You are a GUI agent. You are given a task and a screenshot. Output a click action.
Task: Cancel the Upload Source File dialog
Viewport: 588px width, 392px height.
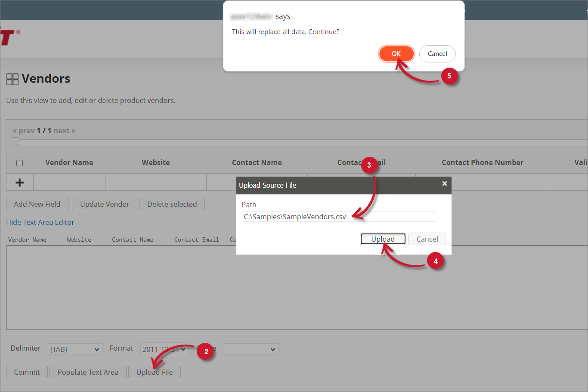click(x=427, y=239)
